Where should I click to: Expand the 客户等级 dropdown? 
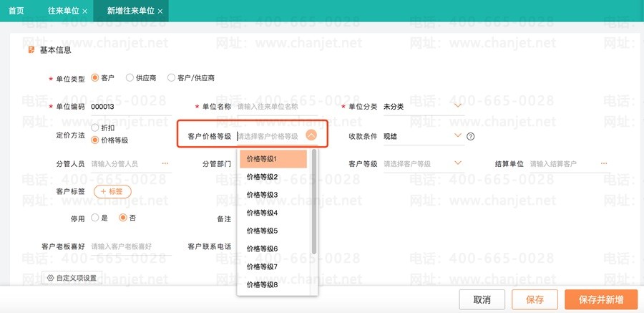(458, 163)
